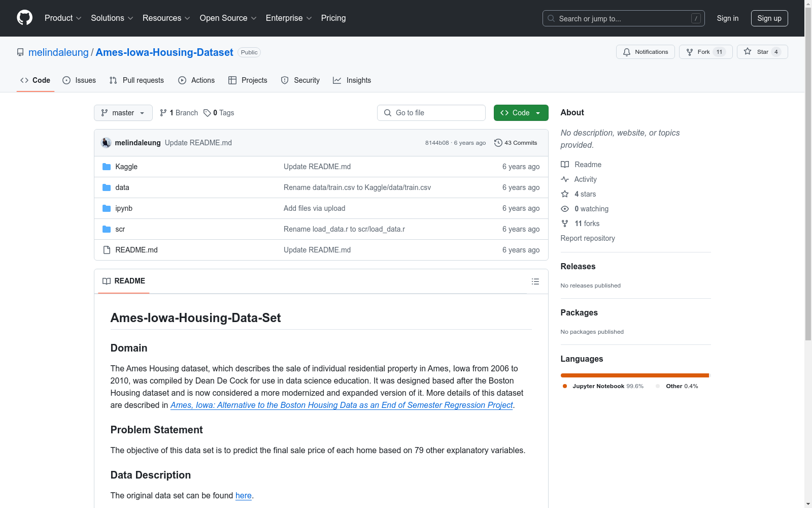The width and height of the screenshot is (812, 508).
Task: Click the Jupyter Notebook 99.6% language link
Action: pyautogui.click(x=603, y=386)
